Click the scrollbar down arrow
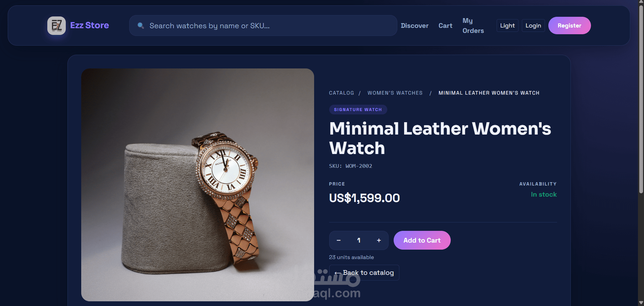The width and height of the screenshot is (644, 306). click(x=641, y=303)
